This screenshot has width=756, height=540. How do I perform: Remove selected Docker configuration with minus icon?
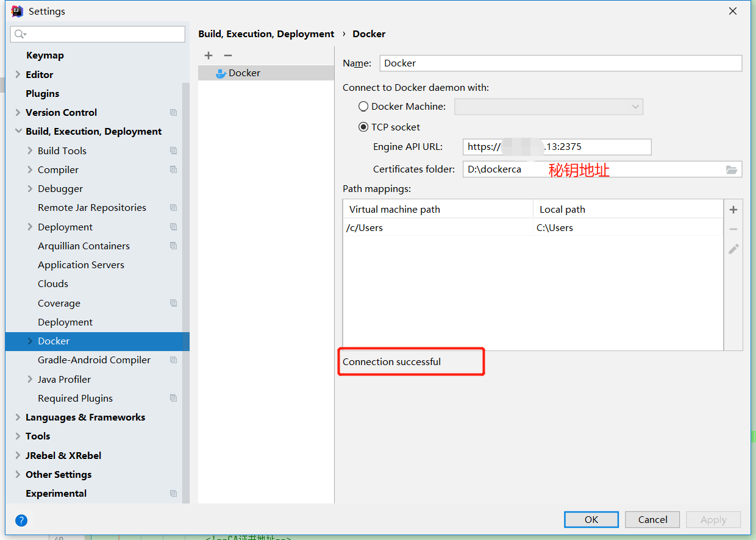point(228,55)
